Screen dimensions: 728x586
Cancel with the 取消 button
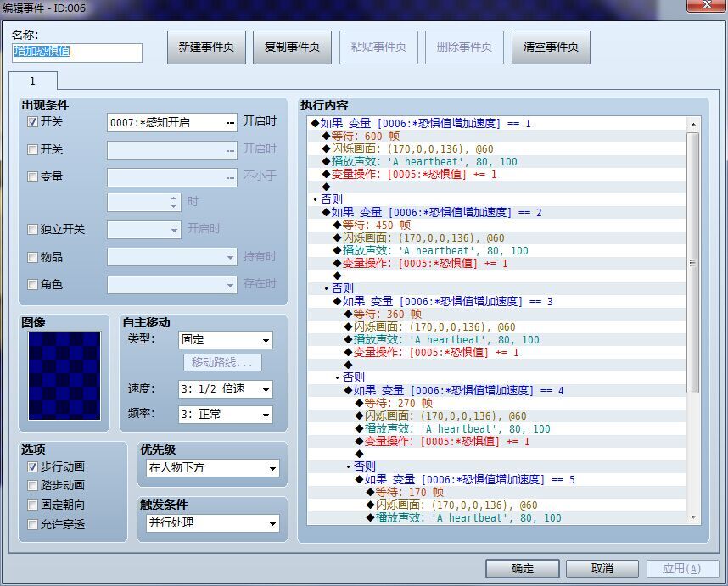click(x=602, y=568)
